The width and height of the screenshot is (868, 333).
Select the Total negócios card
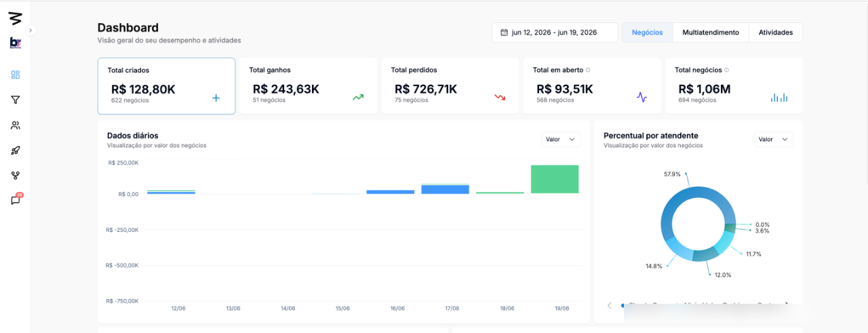(x=734, y=85)
